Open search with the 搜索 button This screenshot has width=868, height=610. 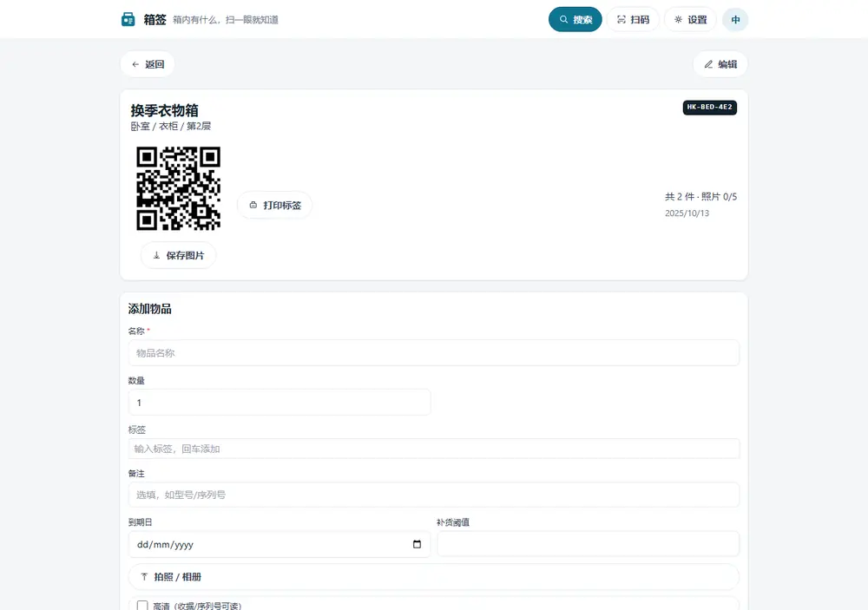click(x=575, y=19)
